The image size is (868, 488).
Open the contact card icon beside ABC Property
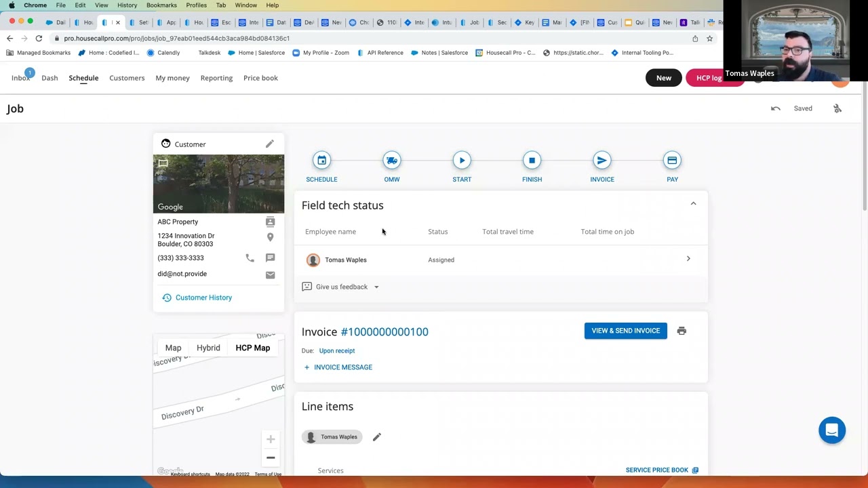pyautogui.click(x=270, y=222)
